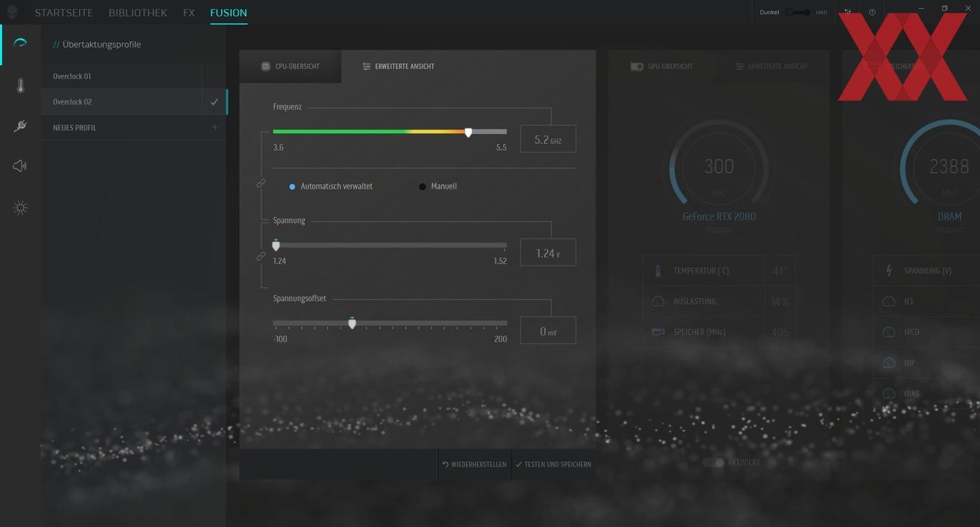
Task: Open the audio speaker section in the sidebar
Action: (x=20, y=166)
